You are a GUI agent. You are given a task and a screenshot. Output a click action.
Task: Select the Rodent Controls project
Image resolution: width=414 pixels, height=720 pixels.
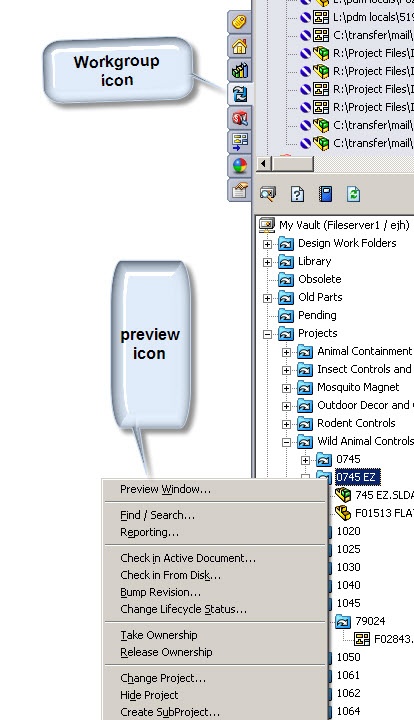tap(356, 423)
